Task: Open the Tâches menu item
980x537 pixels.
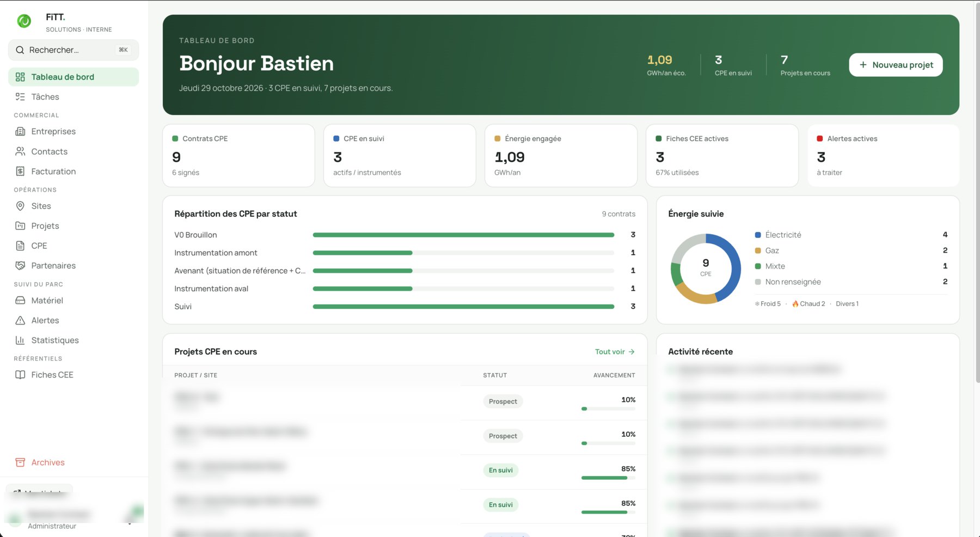Action: (73, 97)
